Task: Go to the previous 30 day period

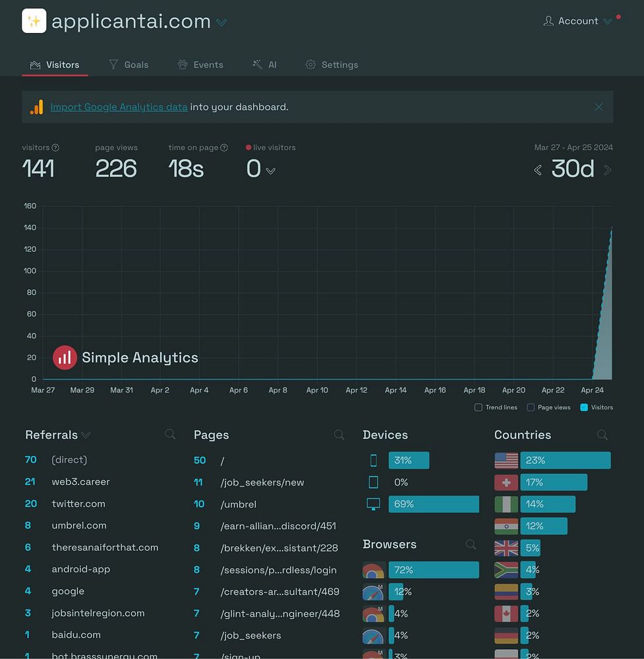Action: 538,170
